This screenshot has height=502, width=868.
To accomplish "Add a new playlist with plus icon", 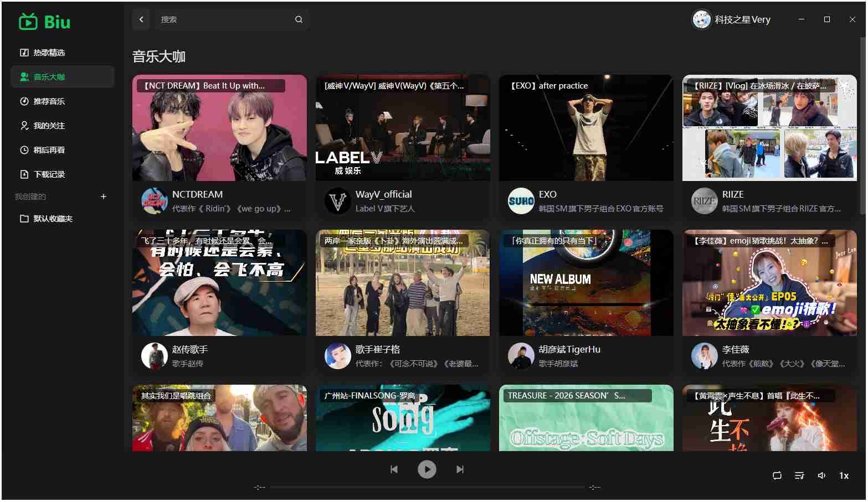I will tap(104, 196).
